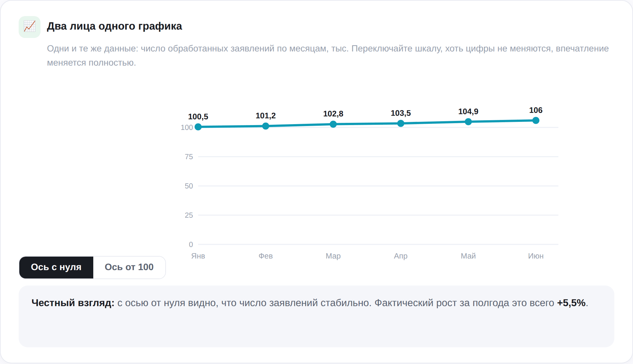Image resolution: width=633 pixels, height=364 pixels.
Task: Click the y-axis tick label "25"
Action: (189, 215)
